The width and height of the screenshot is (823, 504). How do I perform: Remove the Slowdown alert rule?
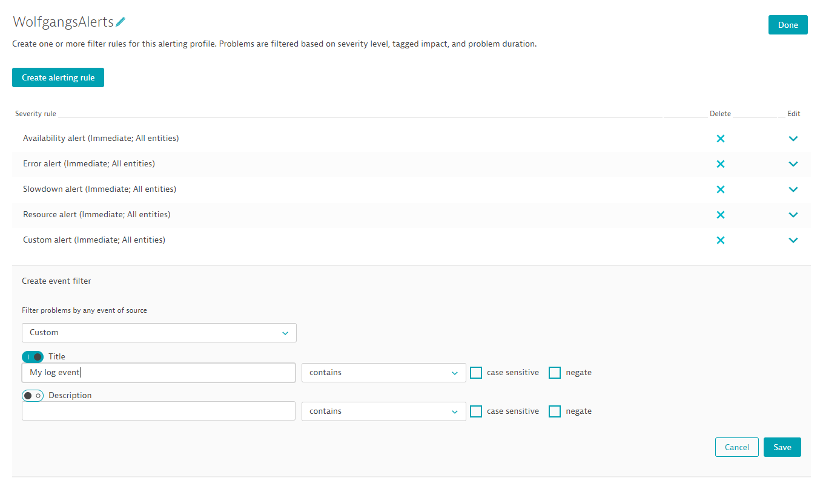(720, 189)
